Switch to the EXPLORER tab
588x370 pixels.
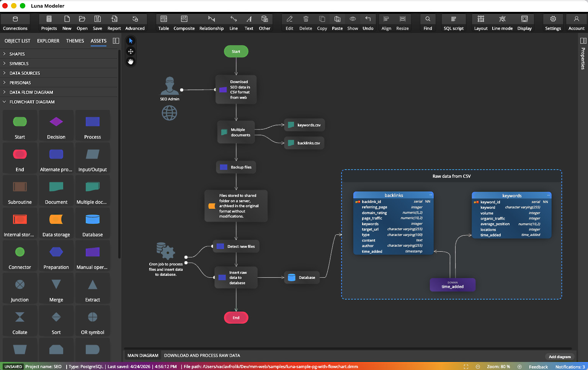pyautogui.click(x=48, y=41)
